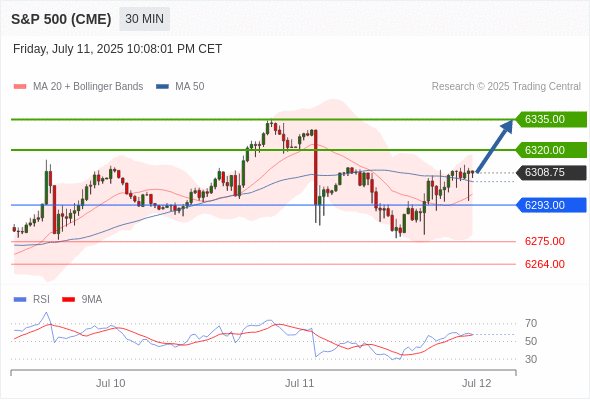Click the 30 MIN timeframe badge
Viewport: 590px width, 400px height.
[x=144, y=19]
